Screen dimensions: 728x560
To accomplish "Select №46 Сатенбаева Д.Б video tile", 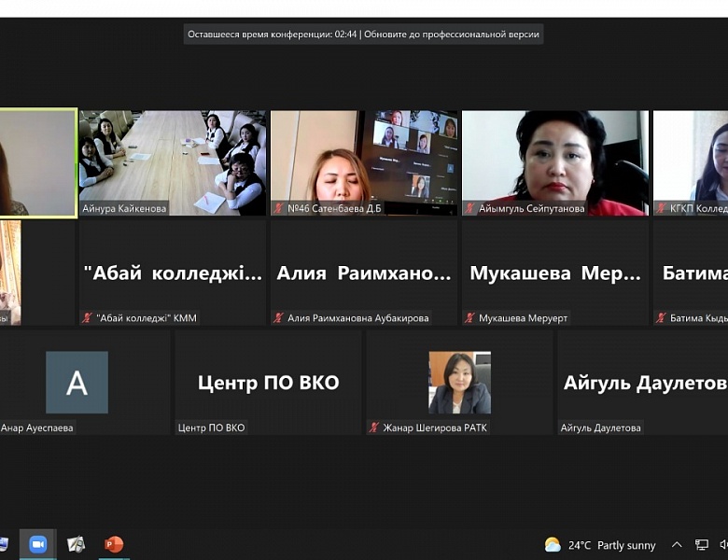I will (364, 163).
